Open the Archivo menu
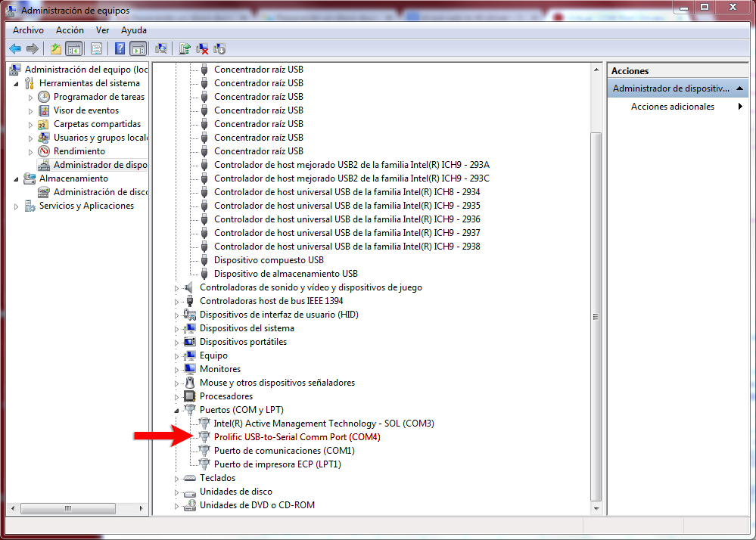The image size is (756, 540). point(28,30)
